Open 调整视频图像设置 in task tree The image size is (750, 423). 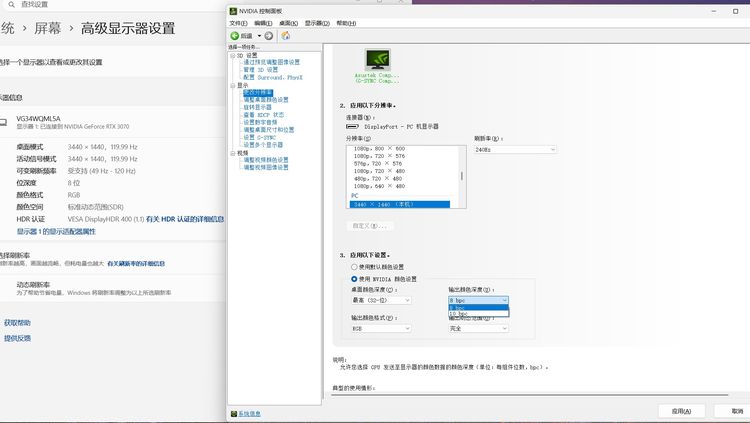(x=265, y=167)
